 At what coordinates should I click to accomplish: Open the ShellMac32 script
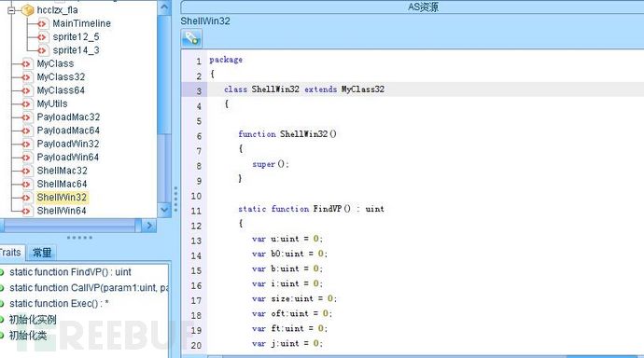point(62,171)
